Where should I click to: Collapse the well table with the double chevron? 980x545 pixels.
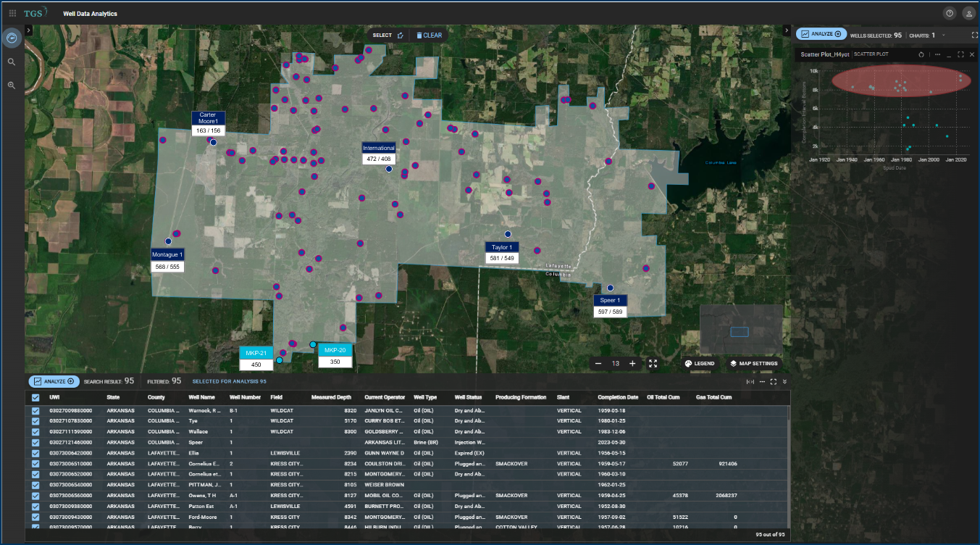[x=784, y=380]
